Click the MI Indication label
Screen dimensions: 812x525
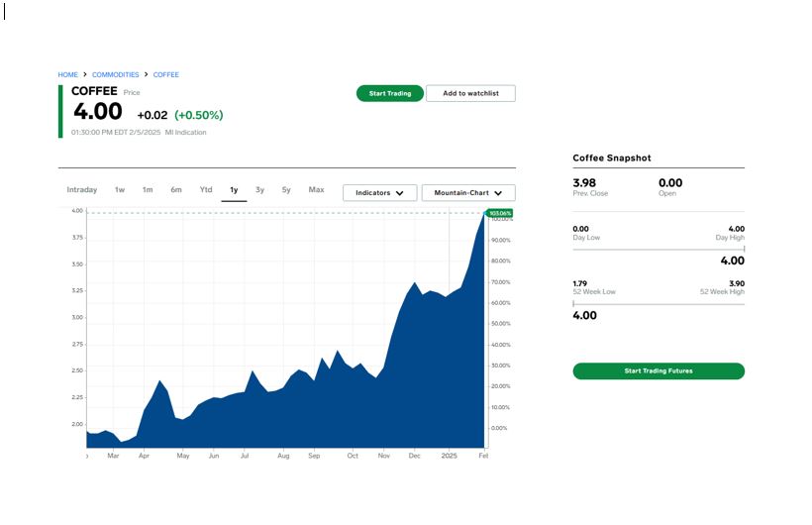tap(185, 132)
